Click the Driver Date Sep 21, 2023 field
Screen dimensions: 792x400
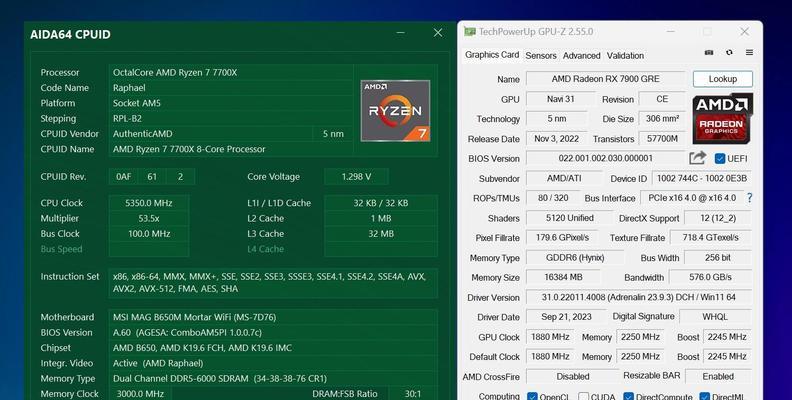[x=566, y=317]
